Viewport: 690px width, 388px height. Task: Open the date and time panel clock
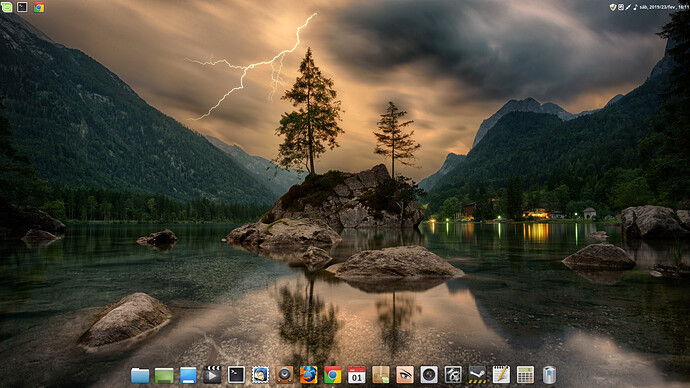pos(664,7)
